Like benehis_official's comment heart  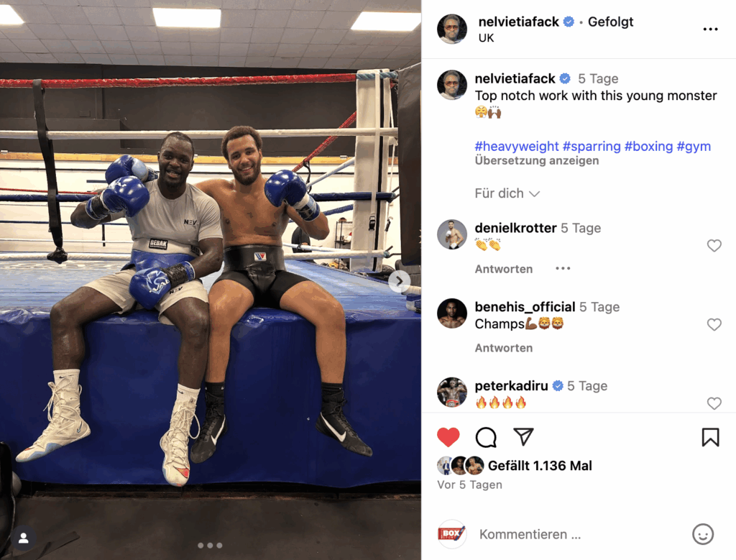pyautogui.click(x=714, y=324)
